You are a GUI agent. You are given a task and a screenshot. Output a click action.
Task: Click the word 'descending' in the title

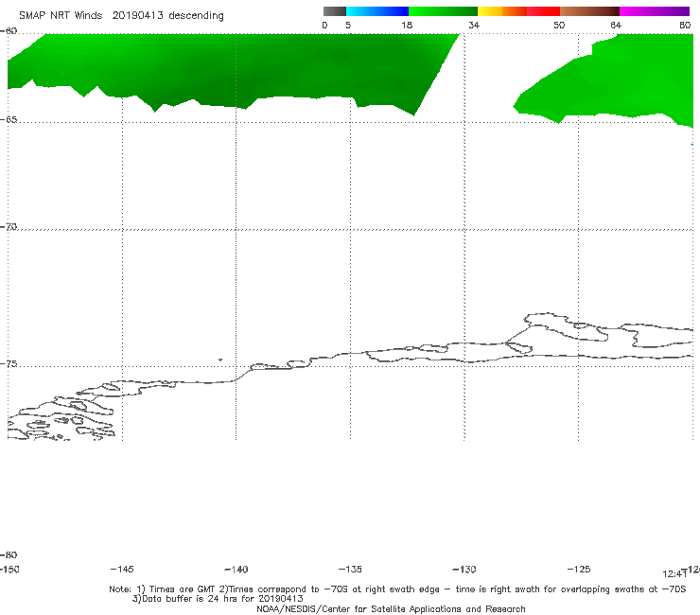pos(196,16)
